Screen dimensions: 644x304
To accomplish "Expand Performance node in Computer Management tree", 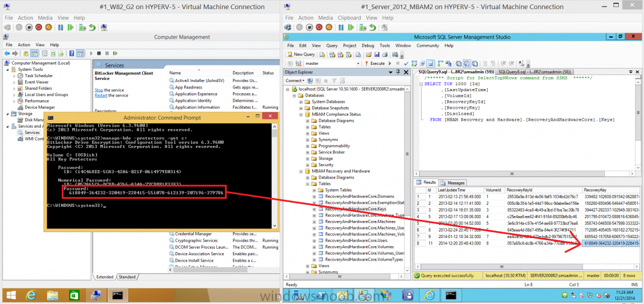I will click(14, 101).
